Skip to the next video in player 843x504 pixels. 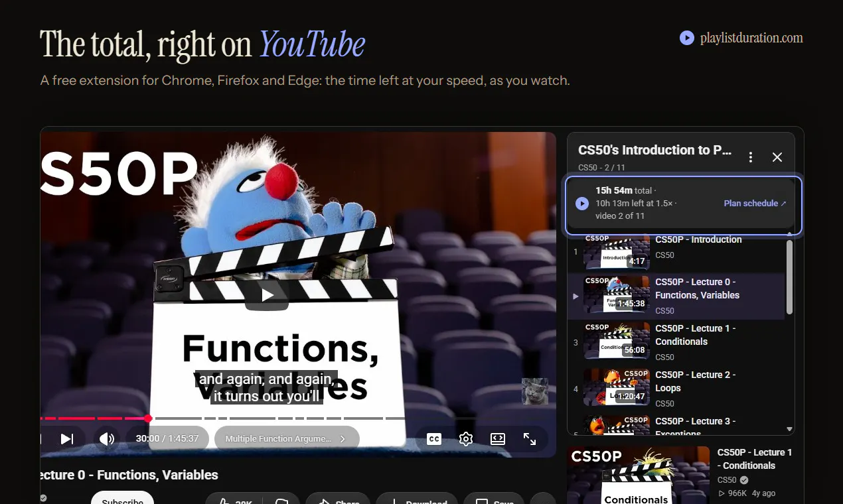(x=67, y=439)
